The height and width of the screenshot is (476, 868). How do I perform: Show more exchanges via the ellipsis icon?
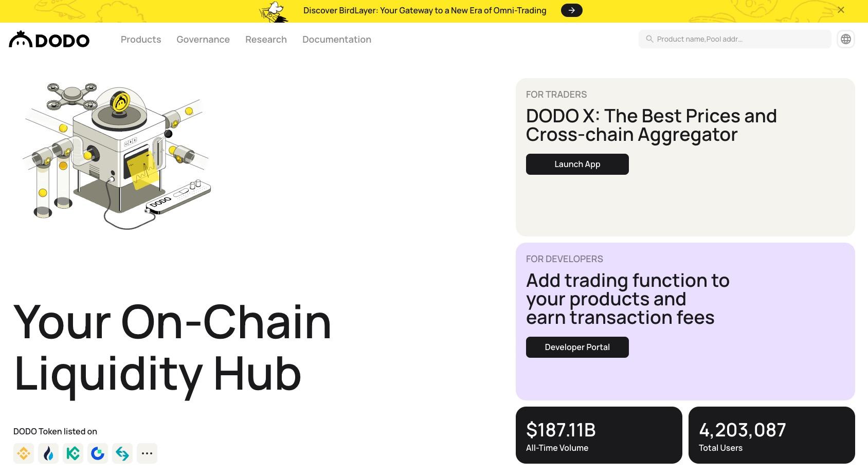pos(147,453)
